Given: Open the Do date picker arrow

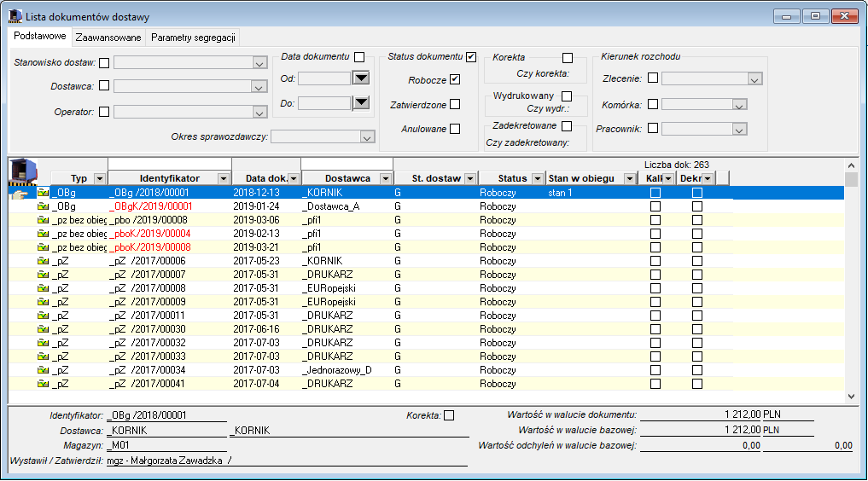Looking at the screenshot, I should pyautogui.click(x=362, y=102).
